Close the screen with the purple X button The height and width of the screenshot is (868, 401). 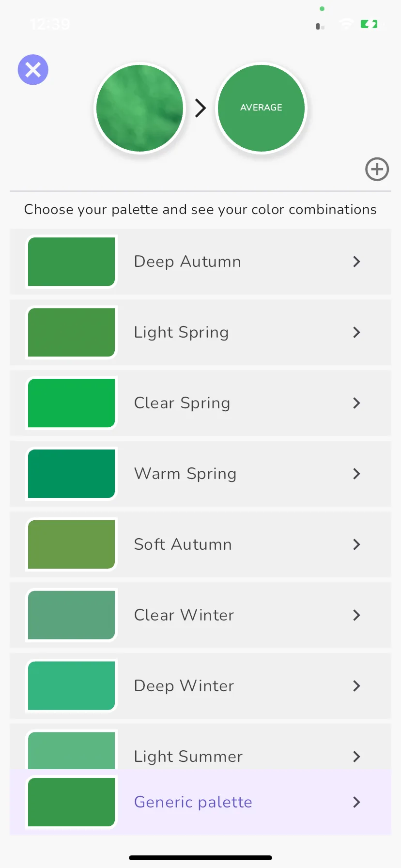tap(33, 70)
